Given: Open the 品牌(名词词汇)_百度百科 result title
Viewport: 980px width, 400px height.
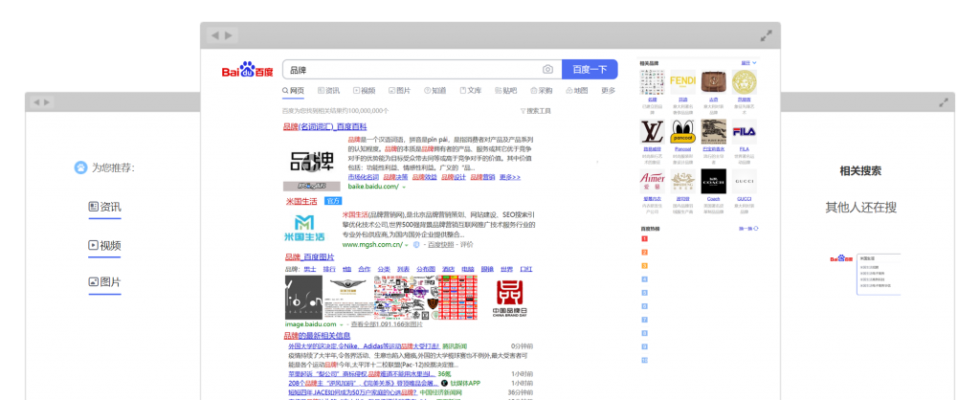Looking at the screenshot, I should point(324,127).
